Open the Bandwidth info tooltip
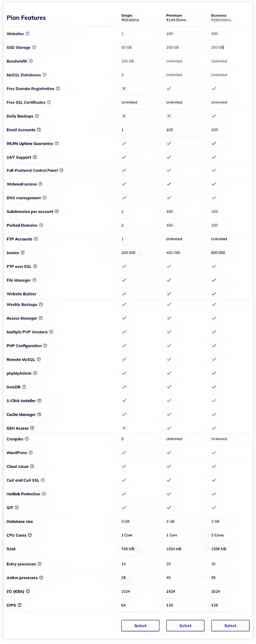This screenshot has height=644, width=256. click(30, 61)
